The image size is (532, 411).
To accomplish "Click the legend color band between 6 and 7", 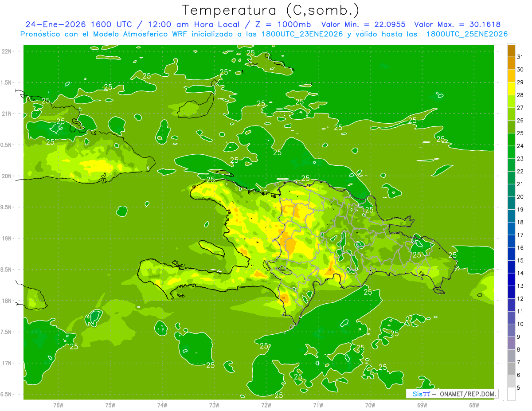I will [x=511, y=368].
